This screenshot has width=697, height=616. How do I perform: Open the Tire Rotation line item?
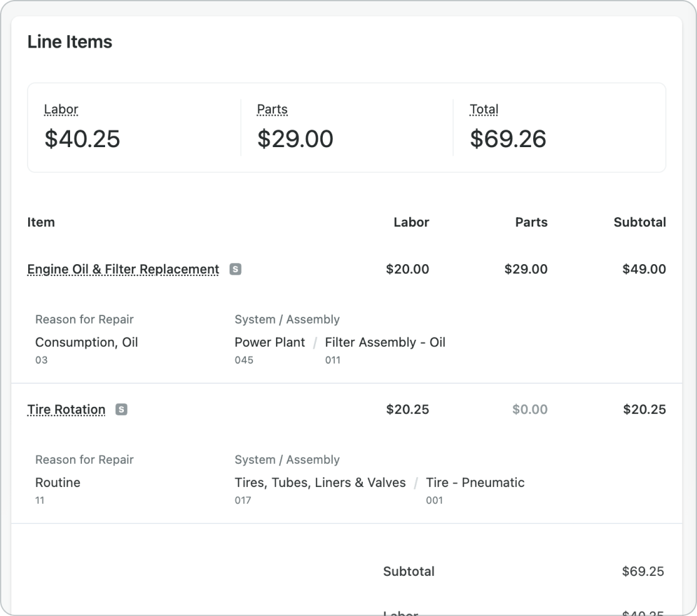tap(66, 409)
